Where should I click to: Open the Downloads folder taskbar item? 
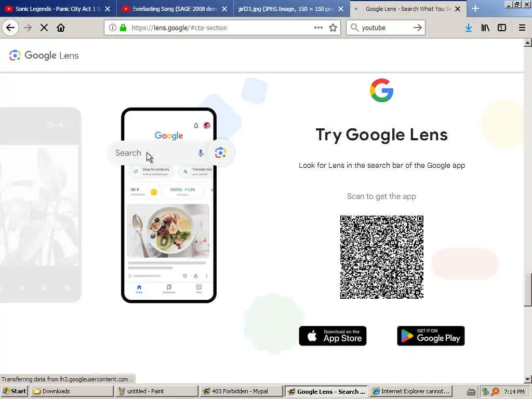pyautogui.click(x=72, y=392)
